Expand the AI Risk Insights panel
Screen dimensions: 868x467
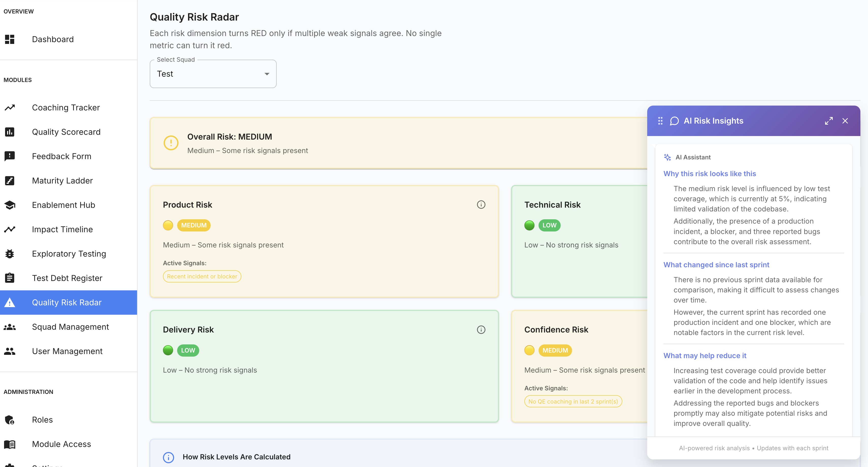click(829, 121)
